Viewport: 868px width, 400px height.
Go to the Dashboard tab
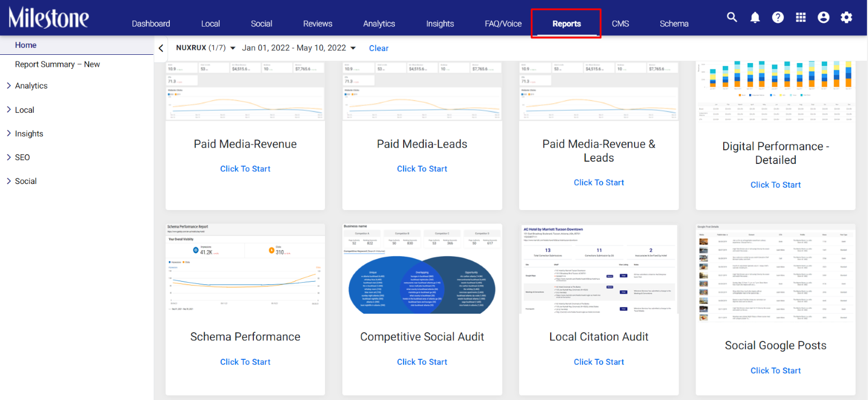coord(151,23)
